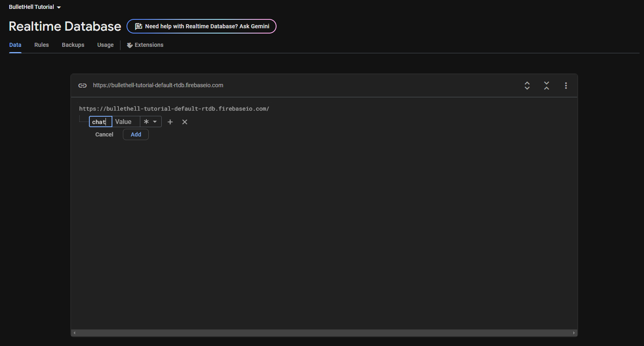Open the Backups tab
This screenshot has width=644, height=346.
pos(73,45)
